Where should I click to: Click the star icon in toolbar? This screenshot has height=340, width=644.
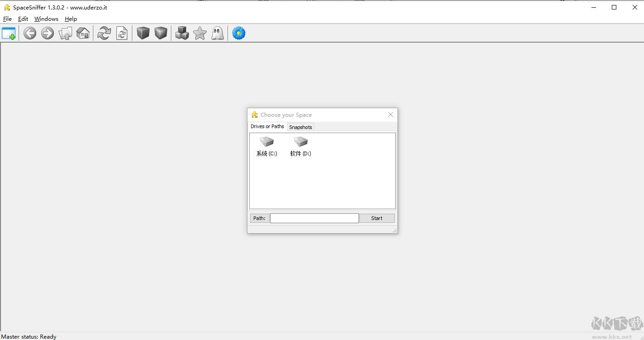point(200,34)
